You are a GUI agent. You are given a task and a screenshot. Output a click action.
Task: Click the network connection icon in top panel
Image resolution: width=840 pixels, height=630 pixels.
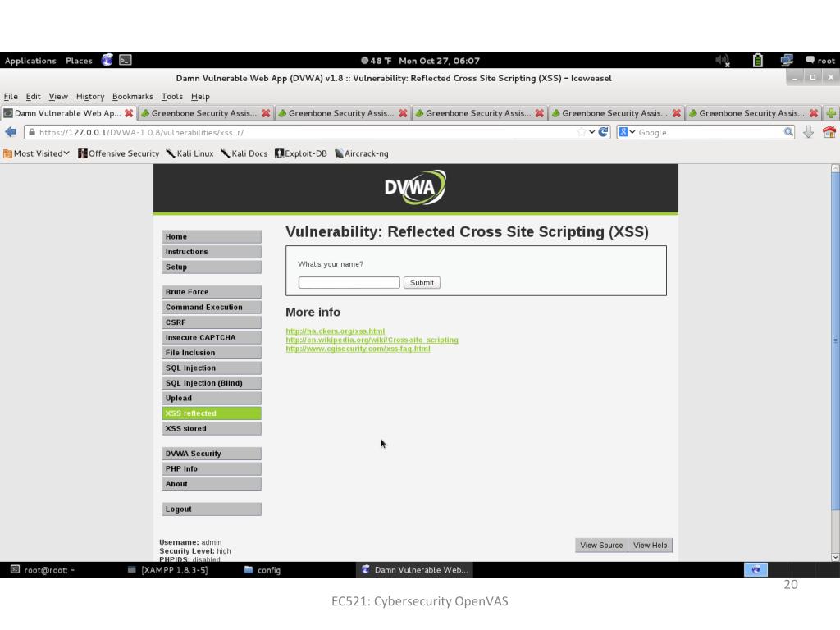(787, 61)
